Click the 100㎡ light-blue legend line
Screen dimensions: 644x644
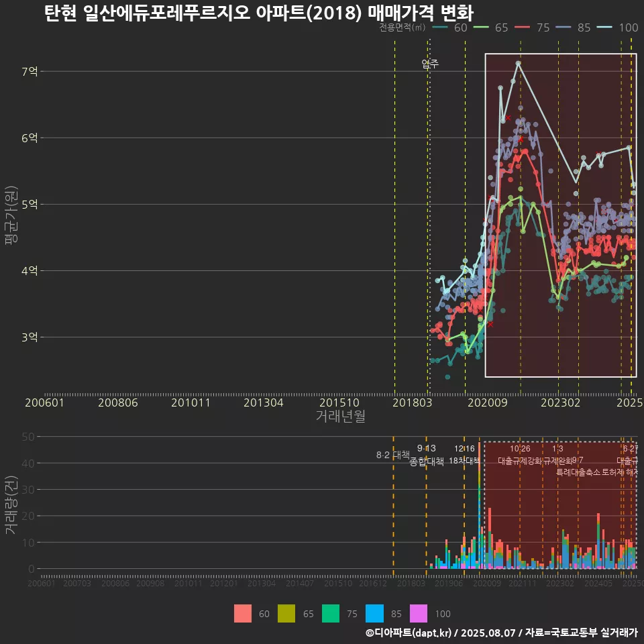click(604, 28)
